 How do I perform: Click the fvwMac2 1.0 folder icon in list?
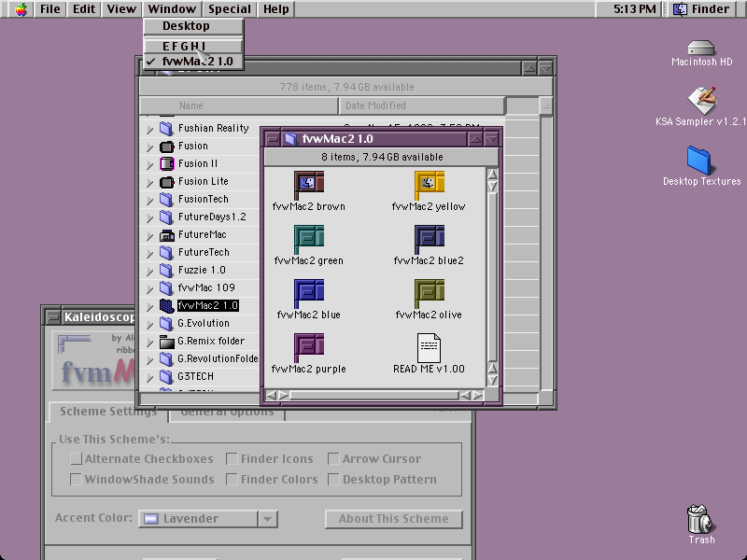(167, 306)
